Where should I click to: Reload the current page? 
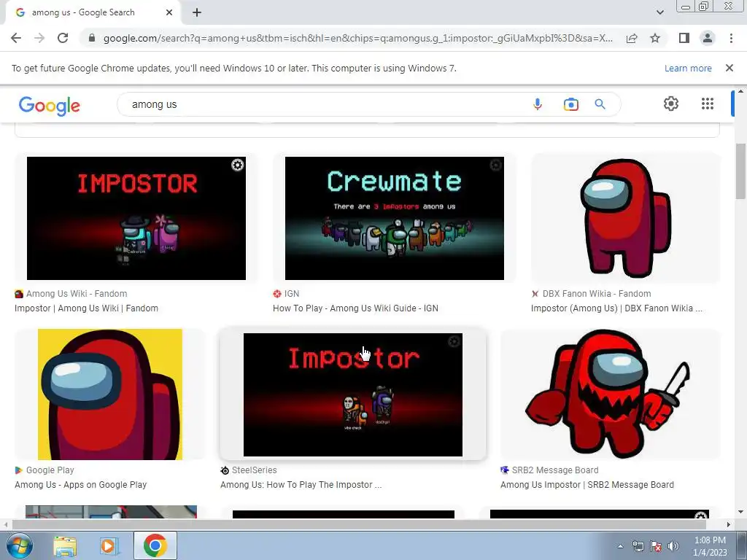pyautogui.click(x=63, y=38)
